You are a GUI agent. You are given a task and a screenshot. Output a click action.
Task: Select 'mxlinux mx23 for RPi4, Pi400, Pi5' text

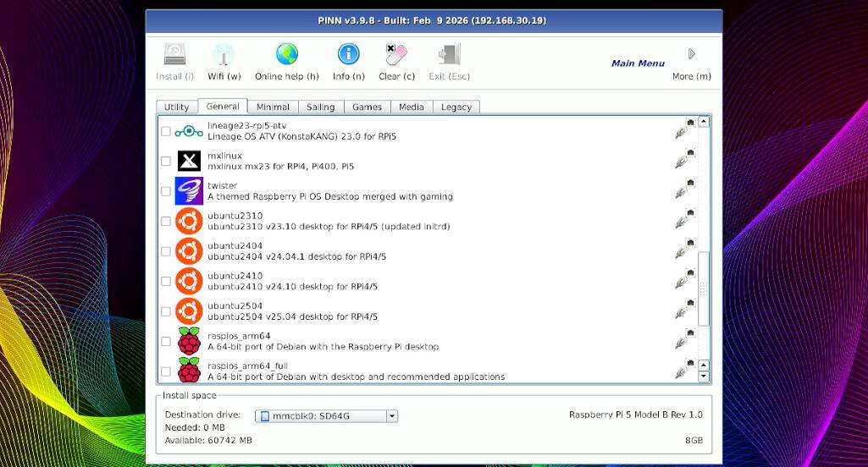pos(280,167)
